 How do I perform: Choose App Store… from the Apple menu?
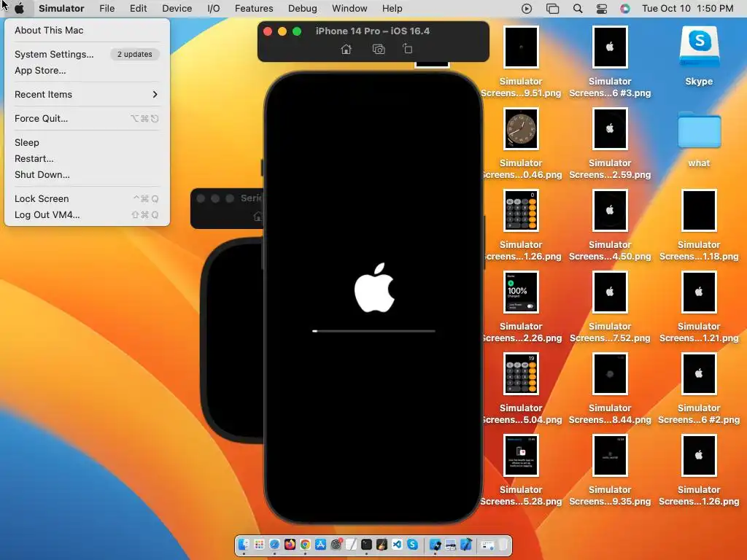pos(86,71)
